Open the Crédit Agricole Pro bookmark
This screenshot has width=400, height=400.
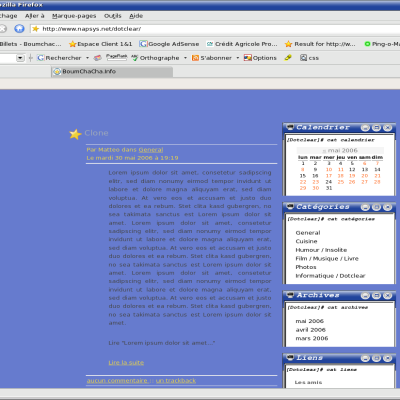242,44
